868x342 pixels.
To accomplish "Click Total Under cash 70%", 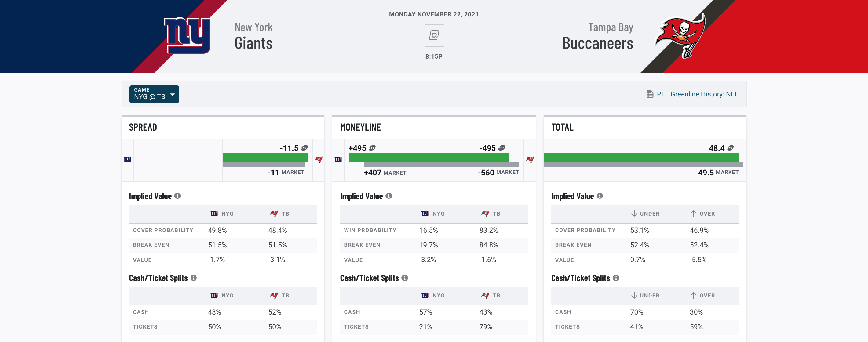I will point(636,312).
